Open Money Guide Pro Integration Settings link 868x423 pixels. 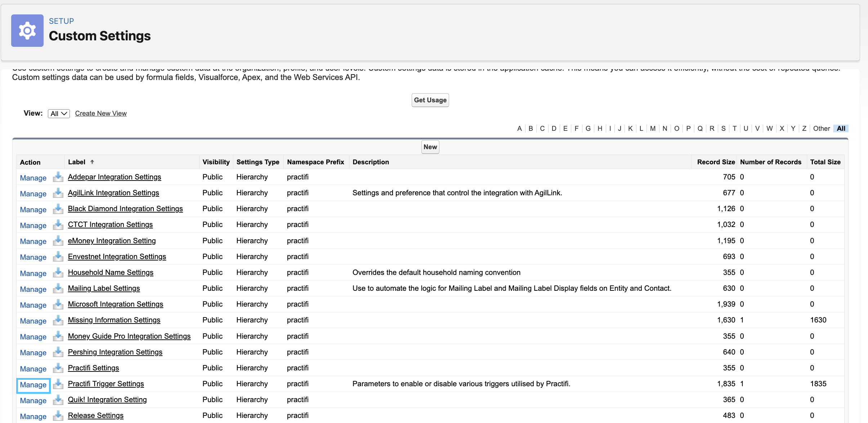[x=129, y=336]
